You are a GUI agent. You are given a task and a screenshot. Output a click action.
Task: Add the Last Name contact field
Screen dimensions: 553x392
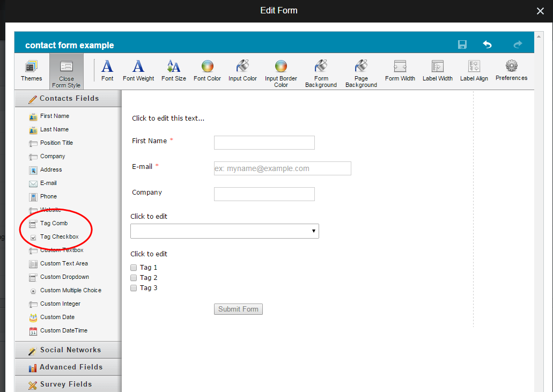[49, 129]
